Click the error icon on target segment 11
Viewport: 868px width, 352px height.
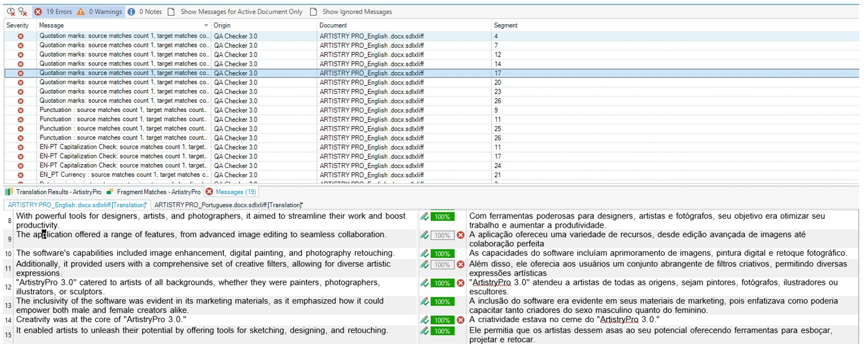(461, 265)
